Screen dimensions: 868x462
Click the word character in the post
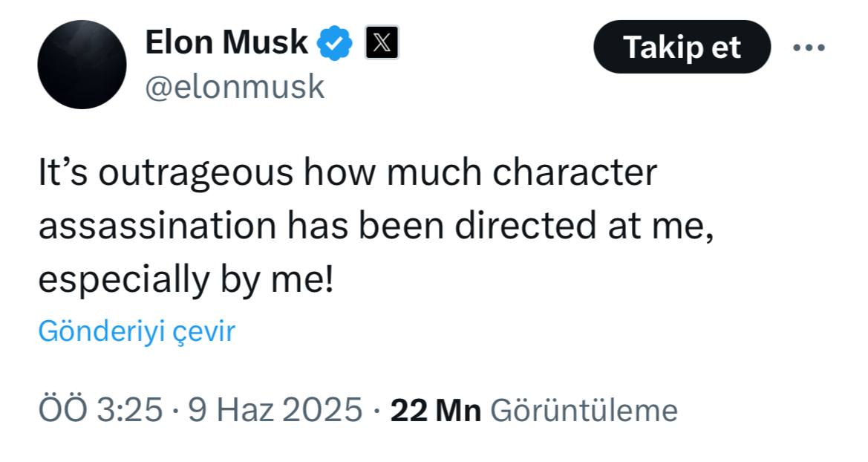tap(575, 172)
